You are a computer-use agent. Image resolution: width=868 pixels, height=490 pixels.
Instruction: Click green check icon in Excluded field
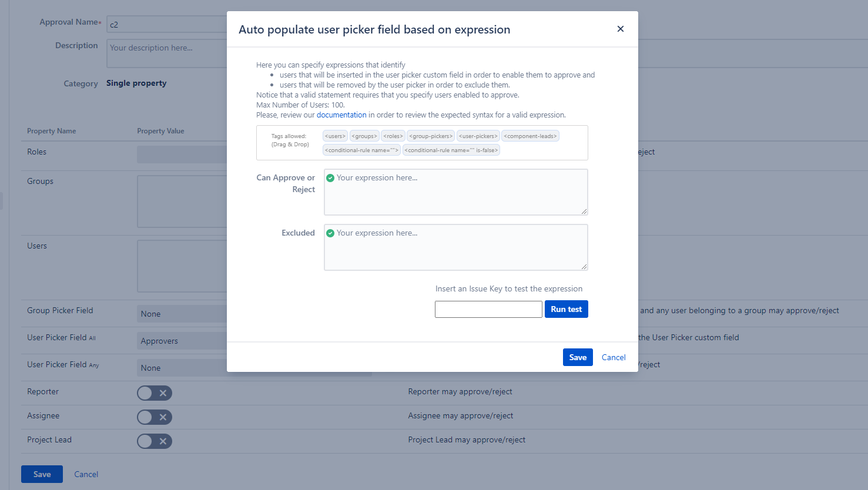click(x=330, y=233)
